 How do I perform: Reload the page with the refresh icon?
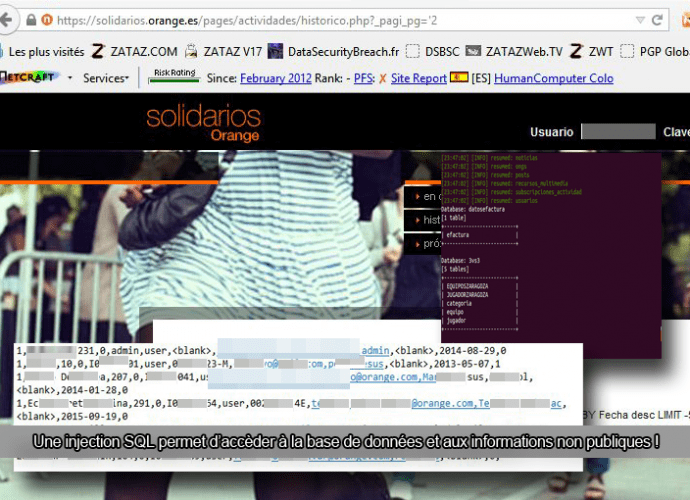click(657, 20)
